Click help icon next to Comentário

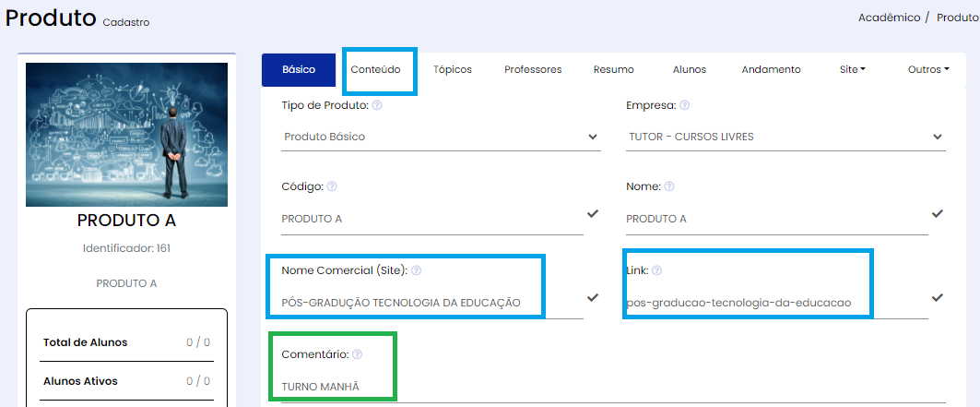357,354
